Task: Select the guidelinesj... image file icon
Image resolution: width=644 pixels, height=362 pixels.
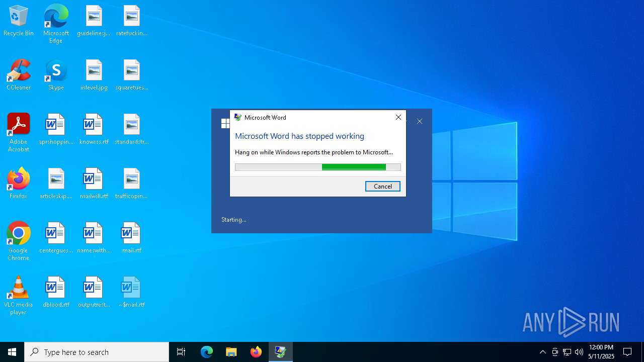Action: click(94, 21)
